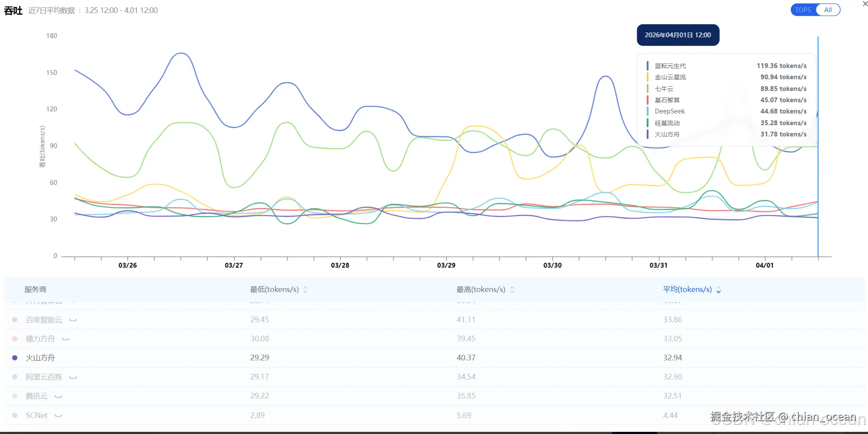
Task: Click the 模力方舟 color dot
Action: pyautogui.click(x=15, y=339)
